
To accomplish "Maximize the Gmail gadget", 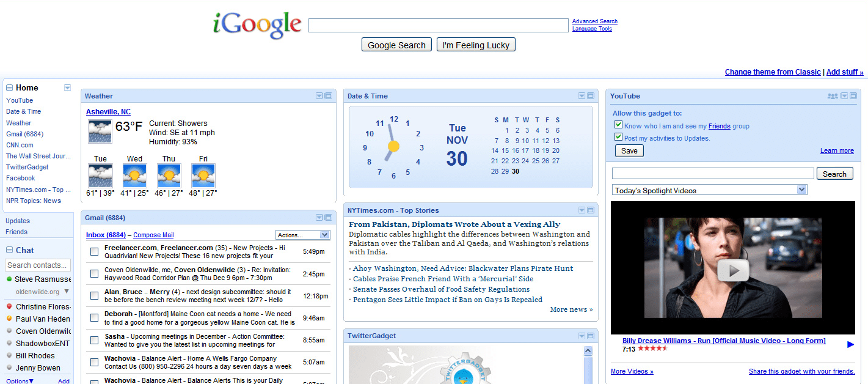I will [x=328, y=218].
